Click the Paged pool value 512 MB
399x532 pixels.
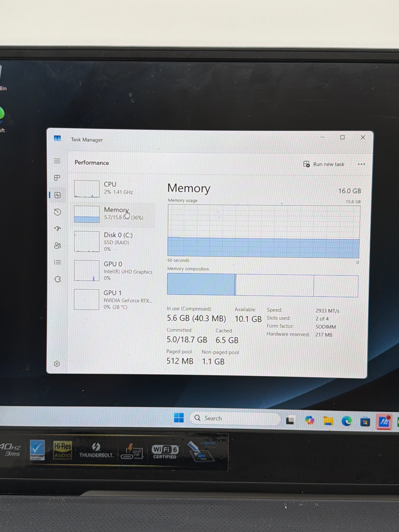(x=180, y=361)
